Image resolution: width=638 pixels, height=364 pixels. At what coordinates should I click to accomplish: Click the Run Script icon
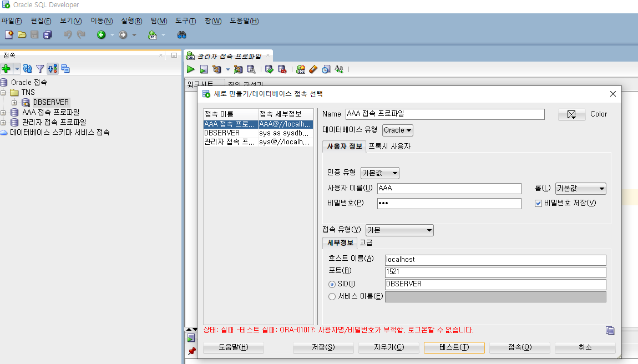[204, 69]
